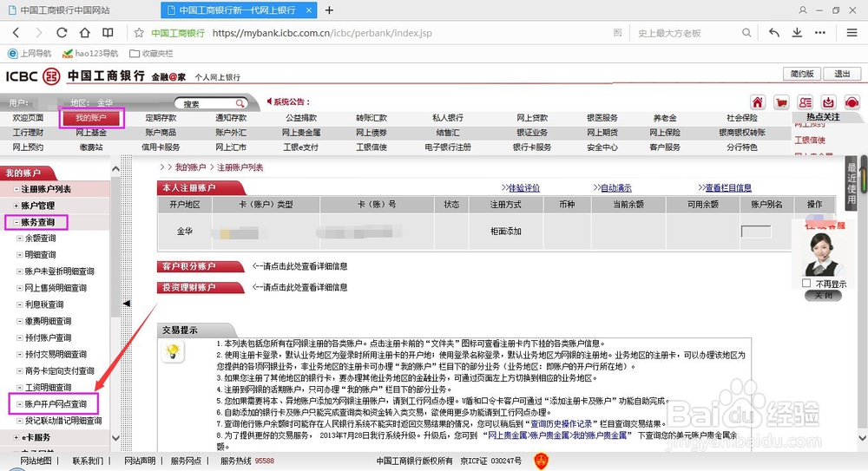Open 工资明细查询 in sidebar

click(x=48, y=388)
